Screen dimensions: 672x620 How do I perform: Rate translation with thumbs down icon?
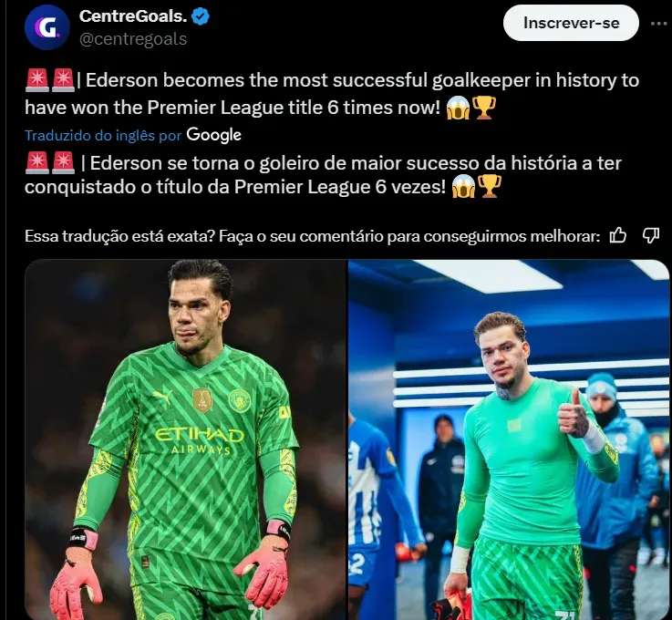650,235
